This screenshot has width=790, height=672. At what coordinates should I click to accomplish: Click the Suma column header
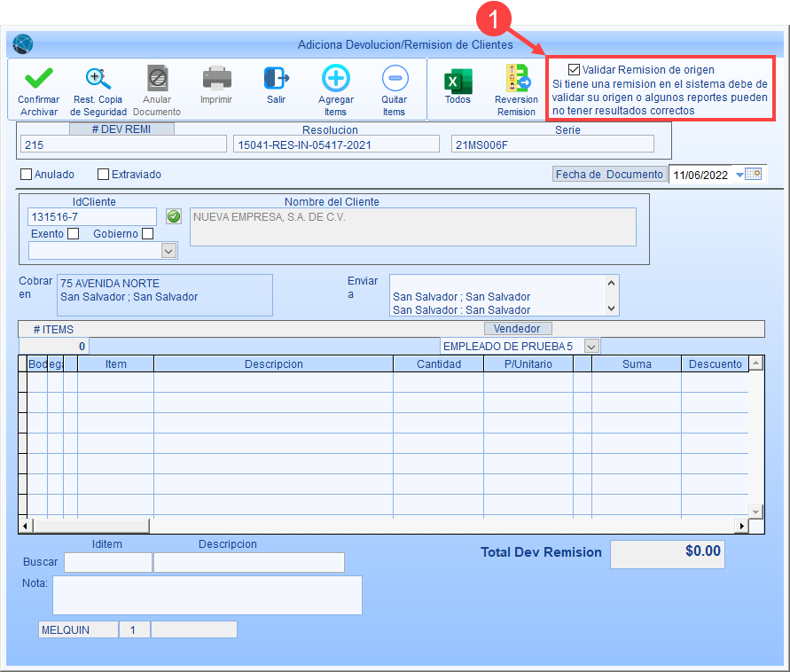[637, 363]
